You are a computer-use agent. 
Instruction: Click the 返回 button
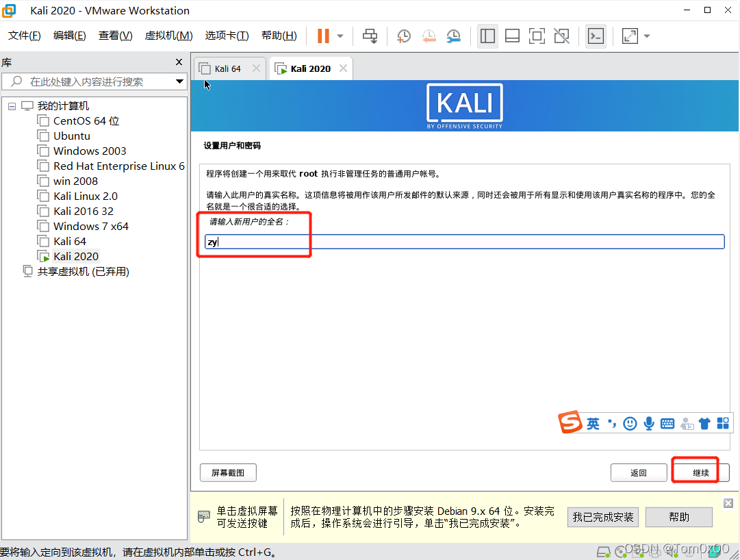point(639,473)
